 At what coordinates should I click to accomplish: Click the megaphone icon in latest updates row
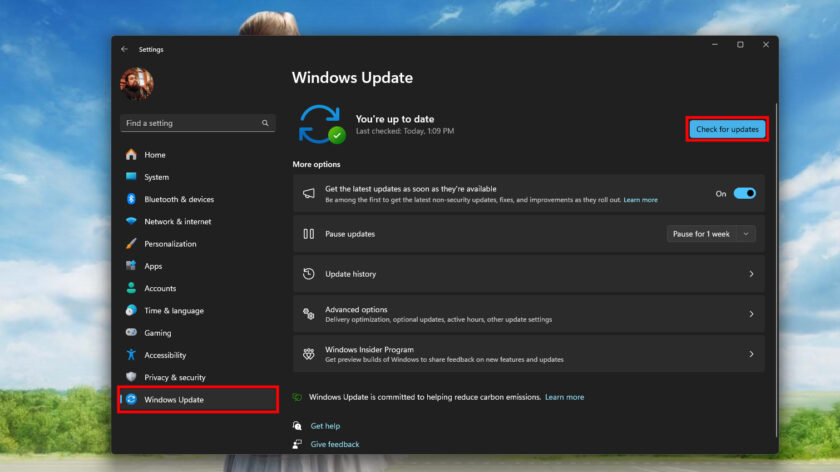[x=309, y=193]
